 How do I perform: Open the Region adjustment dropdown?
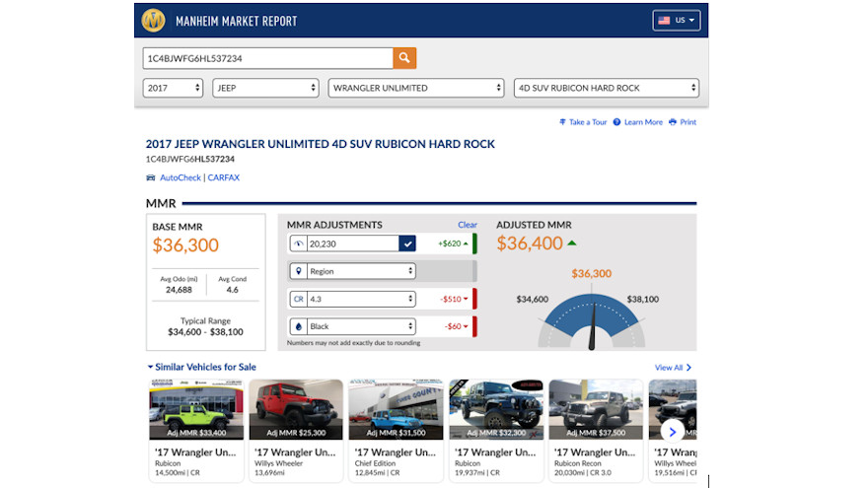361,271
